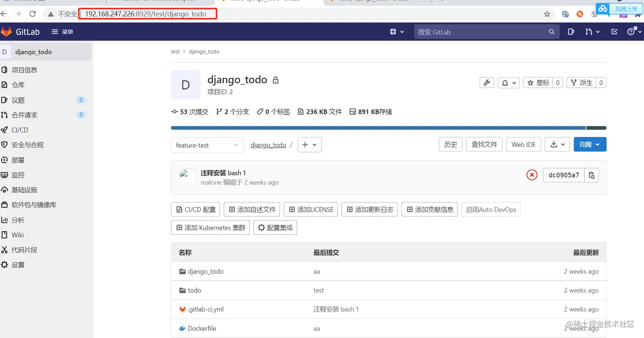Viewport: 644px width, 338px height.
Task: Open the new item plus dropdown in navbar
Action: click(397, 32)
